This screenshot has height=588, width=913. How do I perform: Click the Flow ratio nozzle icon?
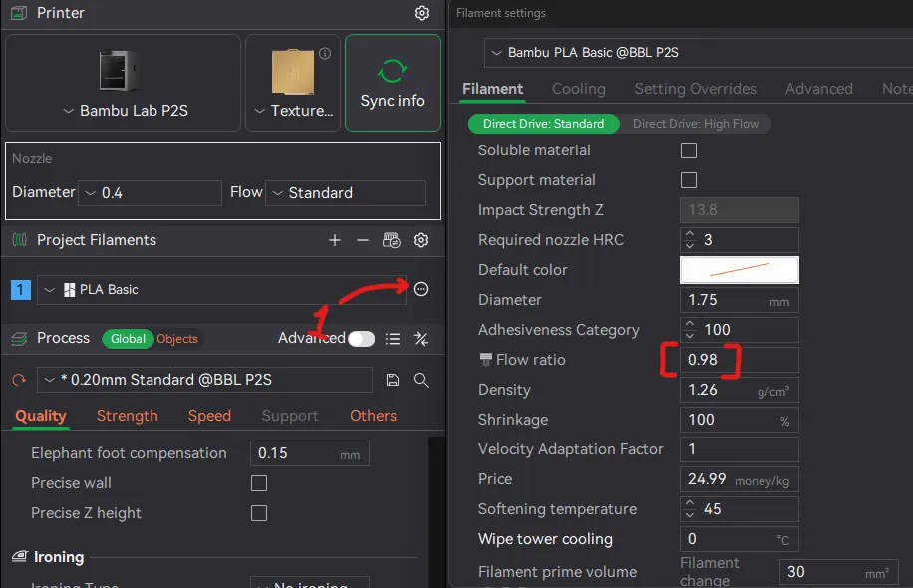point(485,360)
